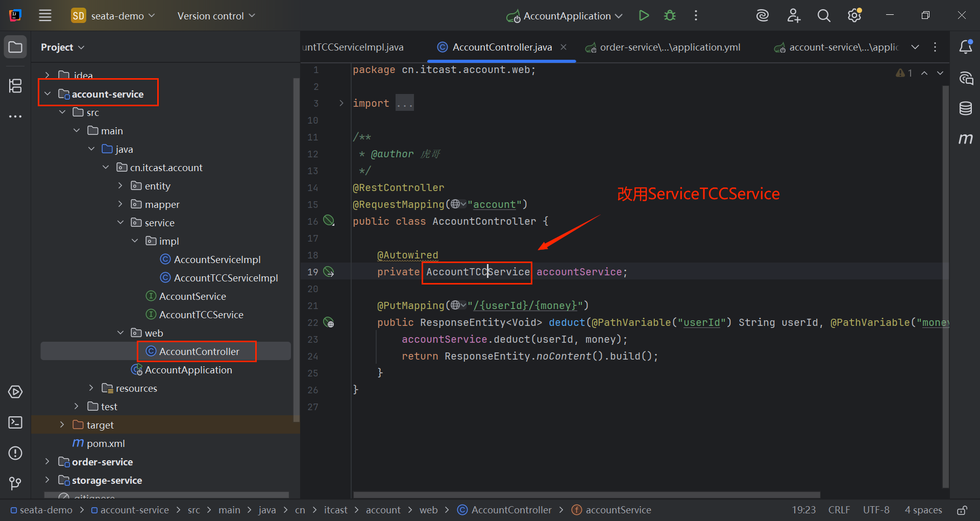Show more tool windows ellipsis
The height and width of the screenshot is (521, 980).
(15, 116)
